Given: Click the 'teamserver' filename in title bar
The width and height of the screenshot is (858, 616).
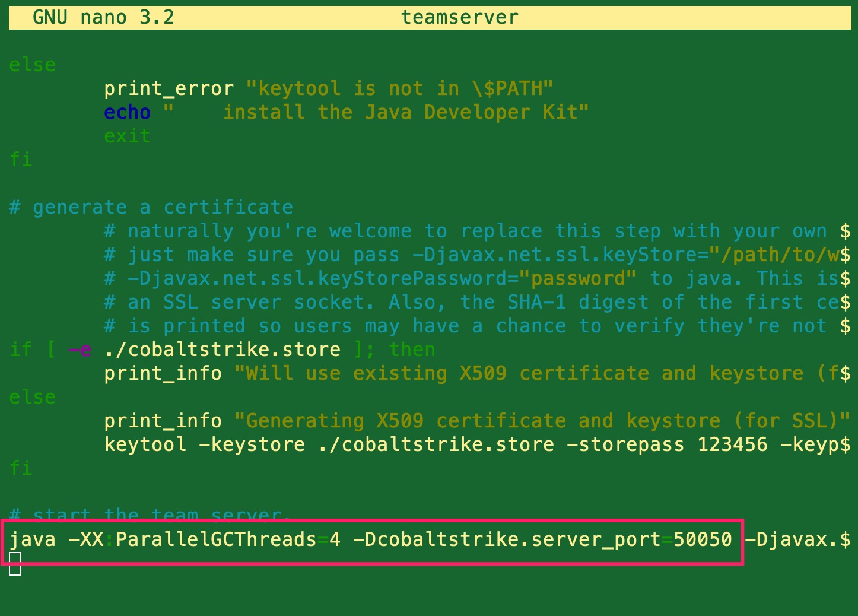Looking at the screenshot, I should coord(460,17).
